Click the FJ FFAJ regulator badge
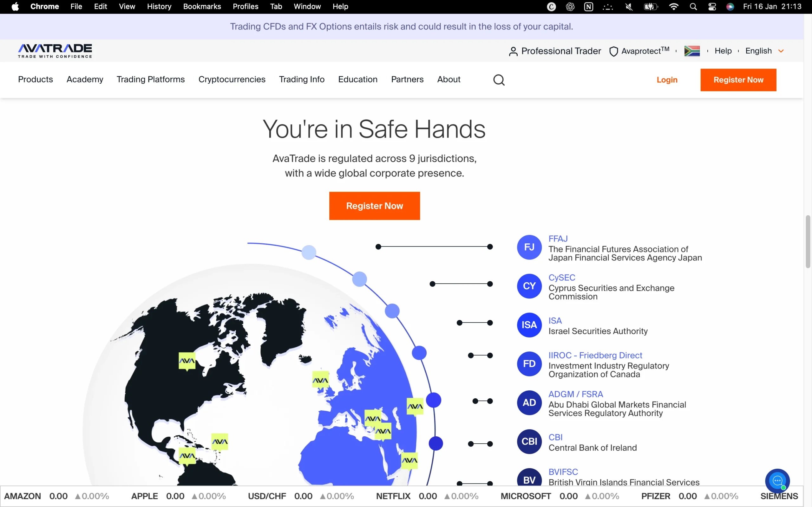The width and height of the screenshot is (812, 507). pos(529,247)
